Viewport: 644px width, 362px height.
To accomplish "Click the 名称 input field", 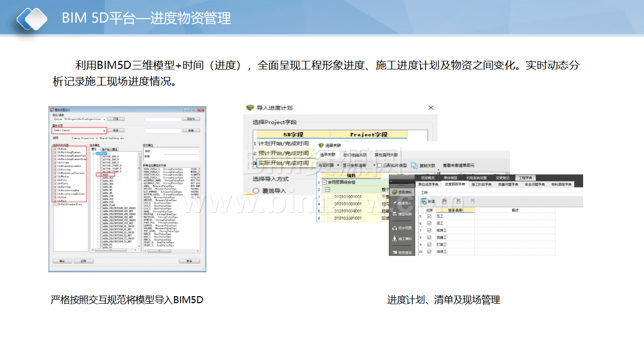I will click(x=181, y=151).
